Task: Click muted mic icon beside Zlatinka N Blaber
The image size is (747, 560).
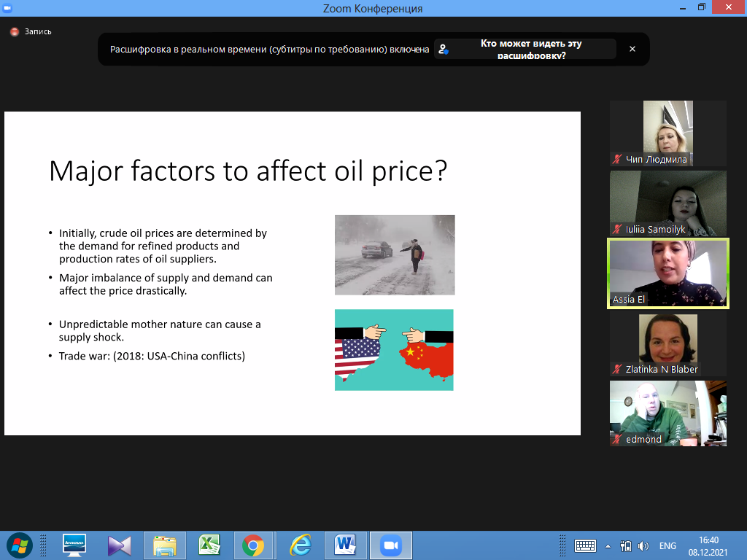Action: coord(617,369)
